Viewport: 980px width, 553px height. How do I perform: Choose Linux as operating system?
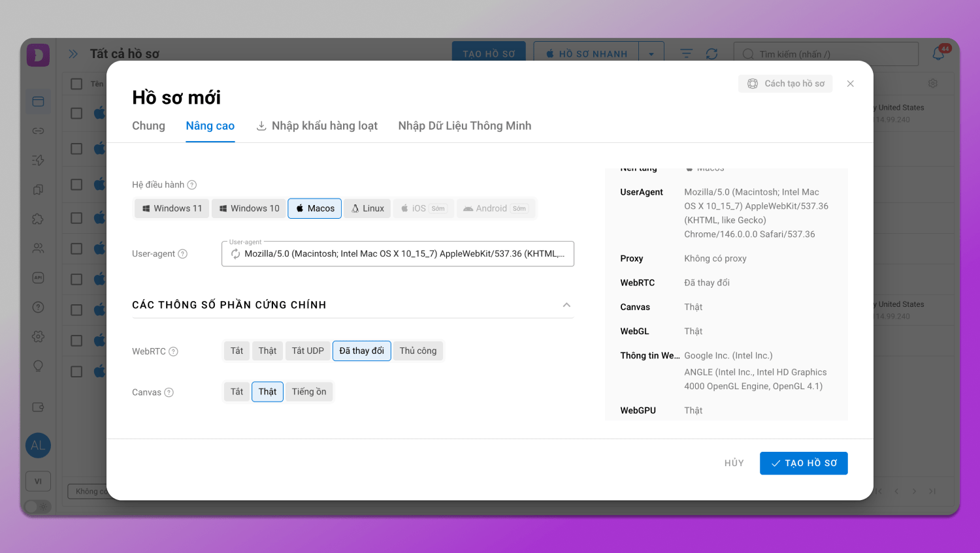367,208
